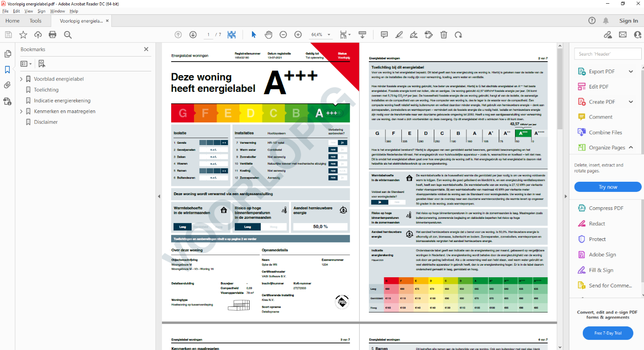Open the notifications bell
This screenshot has height=350, width=644.
click(606, 21)
